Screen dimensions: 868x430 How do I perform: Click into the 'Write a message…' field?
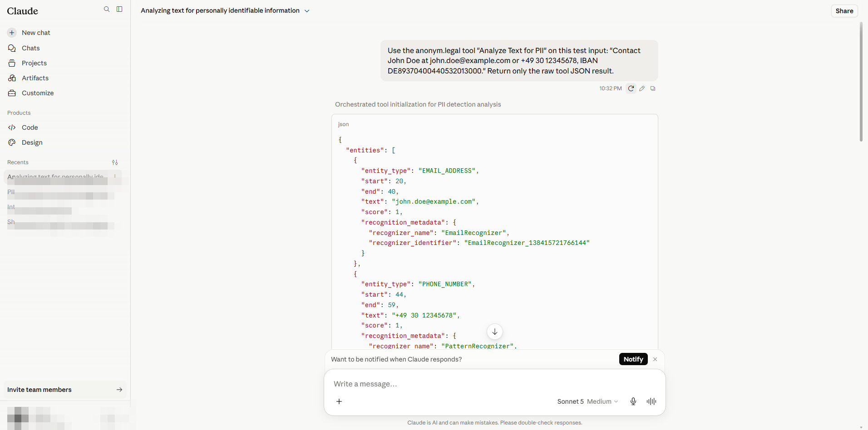[x=495, y=384]
